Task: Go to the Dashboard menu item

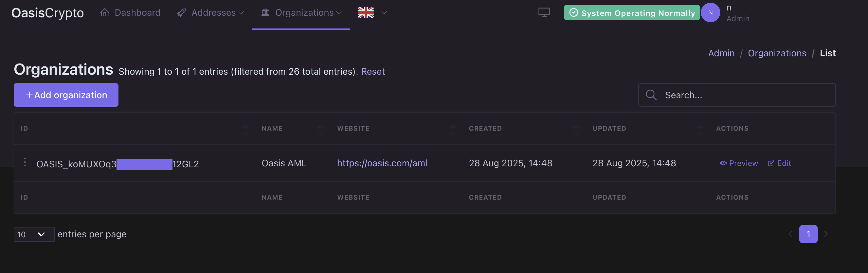Action: (x=130, y=13)
